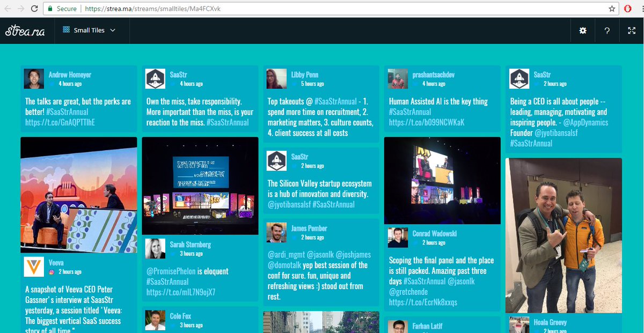
Task: Click the Andrew Homeyer name
Action: (70, 75)
